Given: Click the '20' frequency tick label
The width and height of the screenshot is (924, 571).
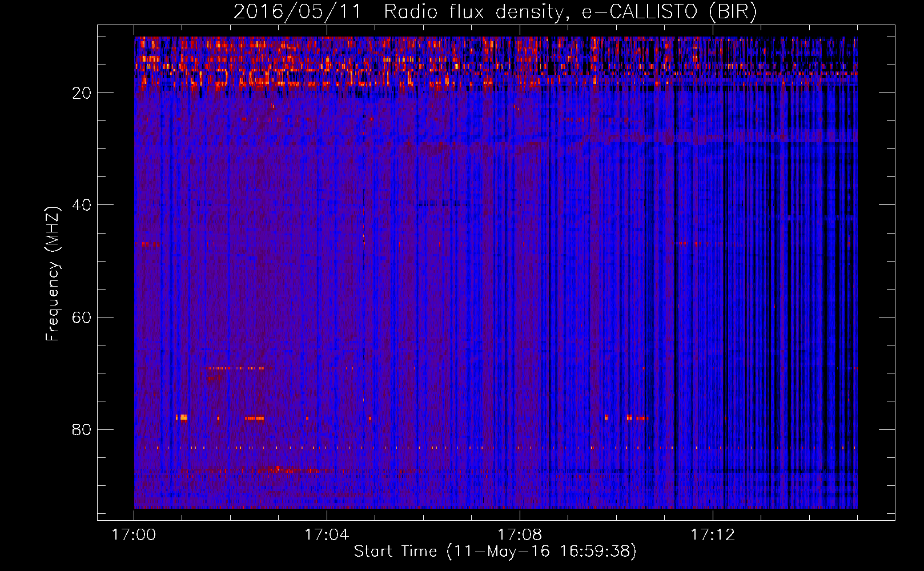Looking at the screenshot, I should click(x=82, y=93).
